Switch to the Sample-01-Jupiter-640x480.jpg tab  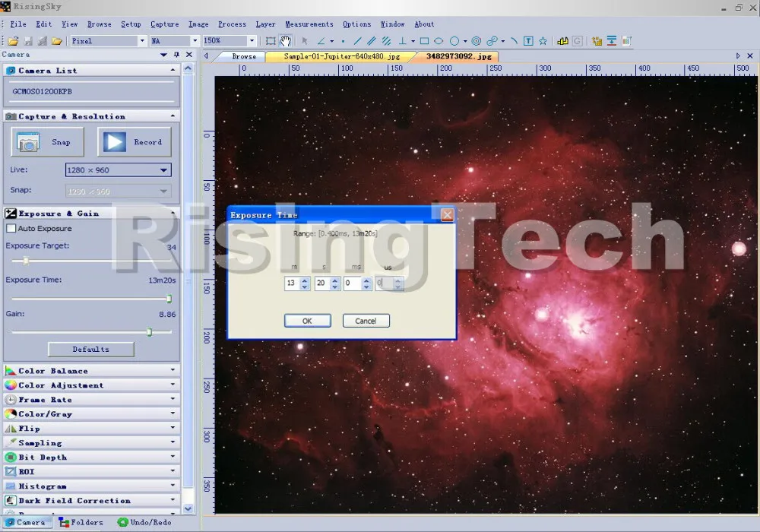342,57
